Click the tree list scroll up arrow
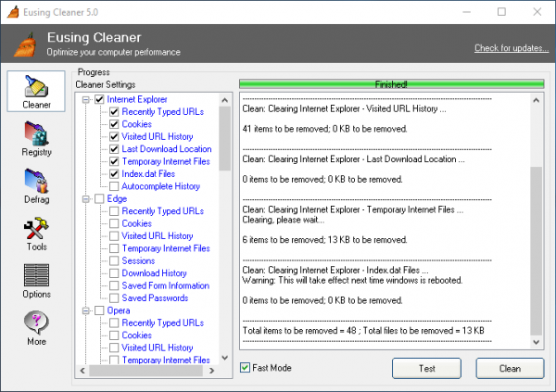This screenshot has width=556, height=392. click(224, 100)
